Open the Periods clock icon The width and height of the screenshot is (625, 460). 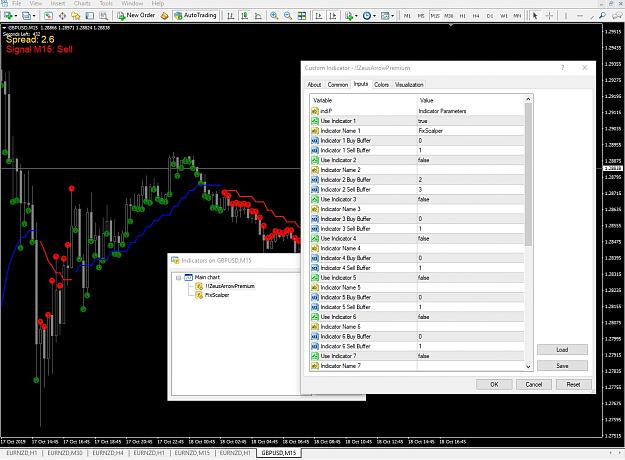tap(367, 16)
